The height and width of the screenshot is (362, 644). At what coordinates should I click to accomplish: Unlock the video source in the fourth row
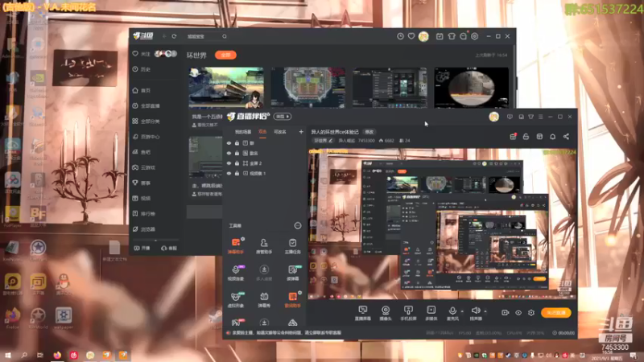(x=237, y=173)
